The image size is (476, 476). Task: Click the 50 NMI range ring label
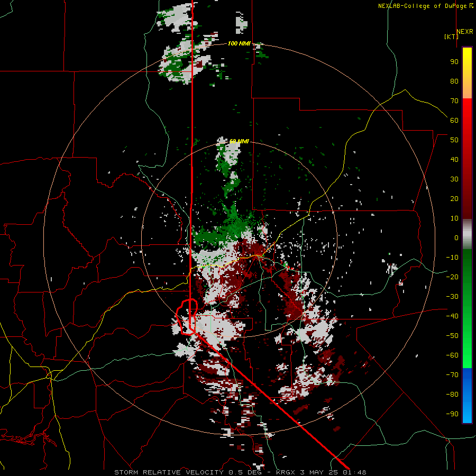coord(239,141)
